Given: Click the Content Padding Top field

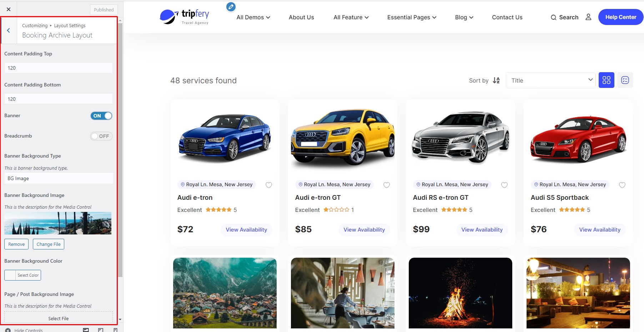Looking at the screenshot, I should 59,68.
